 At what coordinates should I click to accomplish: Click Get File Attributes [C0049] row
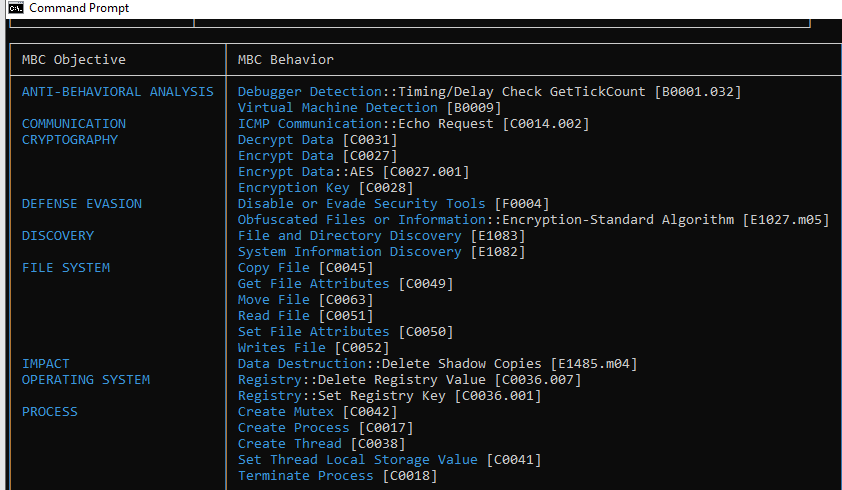345,284
